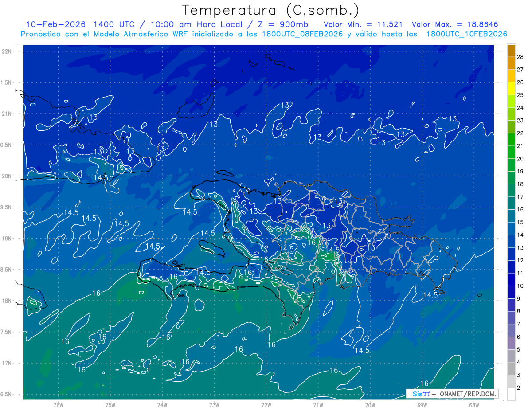Click the '71W' longitude axis label
Viewport: 532px width, 411px height.
pyautogui.click(x=318, y=405)
